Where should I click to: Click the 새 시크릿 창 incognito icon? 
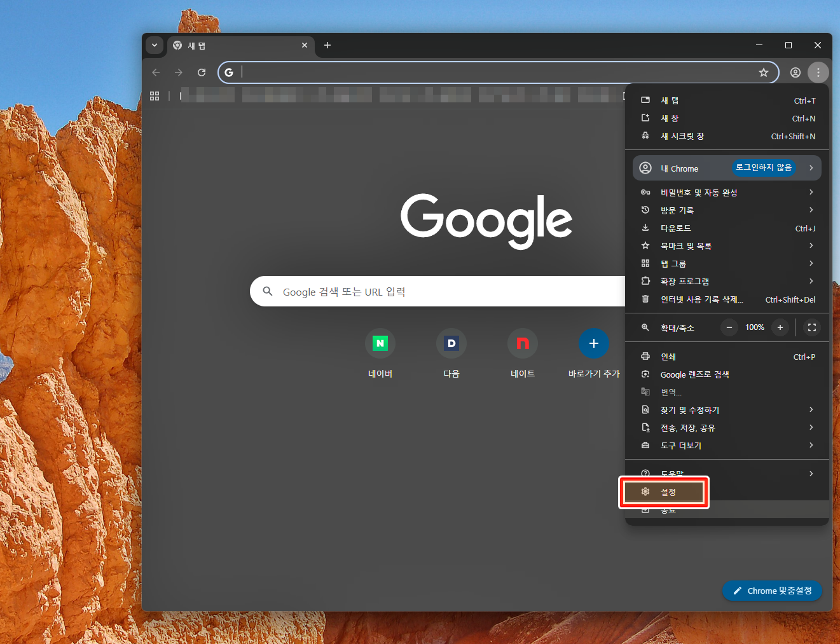[645, 136]
